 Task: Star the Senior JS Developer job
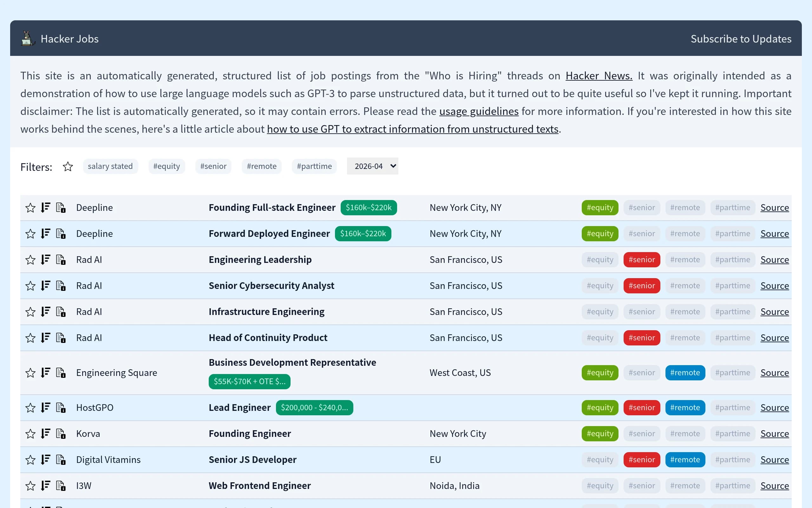(30, 460)
